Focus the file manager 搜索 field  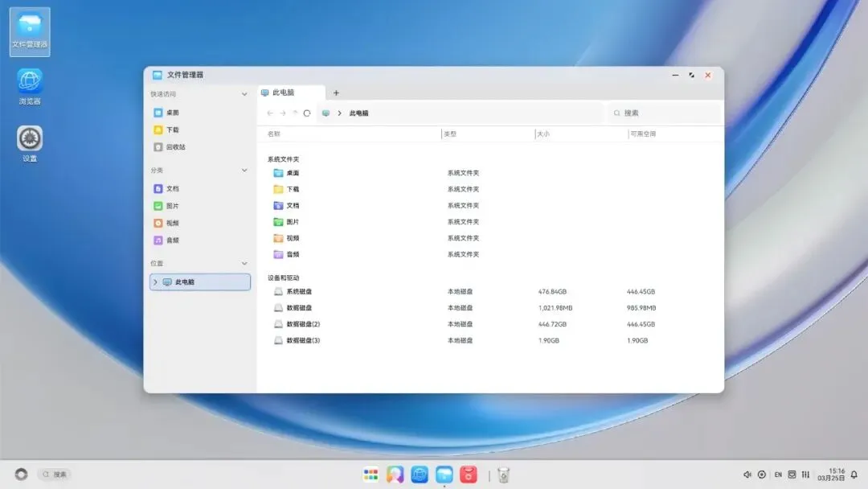pos(665,113)
